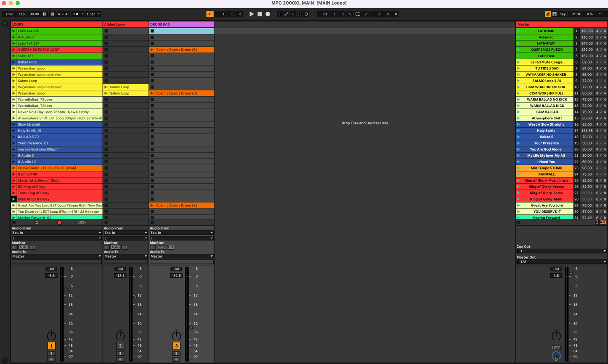Open the Cue Out output chooser
This screenshot has width=608, height=364.
click(x=562, y=251)
